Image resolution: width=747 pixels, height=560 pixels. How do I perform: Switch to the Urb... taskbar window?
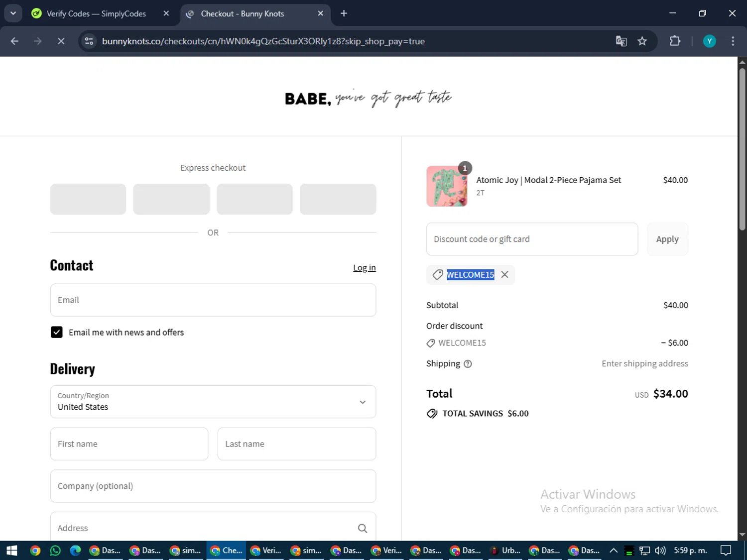[x=505, y=551]
